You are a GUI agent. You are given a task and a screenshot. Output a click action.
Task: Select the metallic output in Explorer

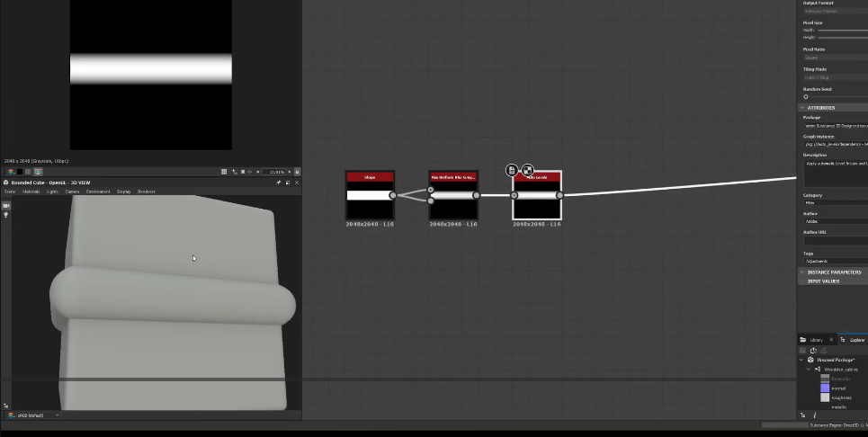coord(839,407)
